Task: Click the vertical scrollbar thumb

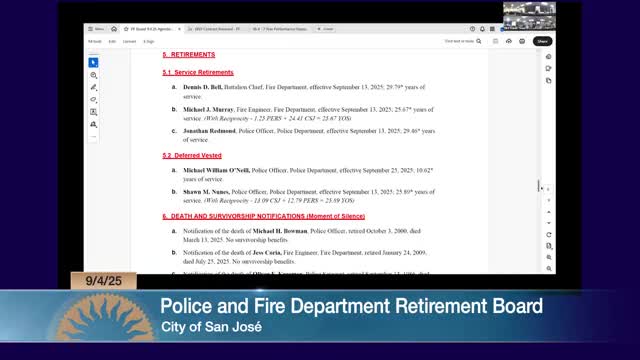Action: tap(538, 185)
